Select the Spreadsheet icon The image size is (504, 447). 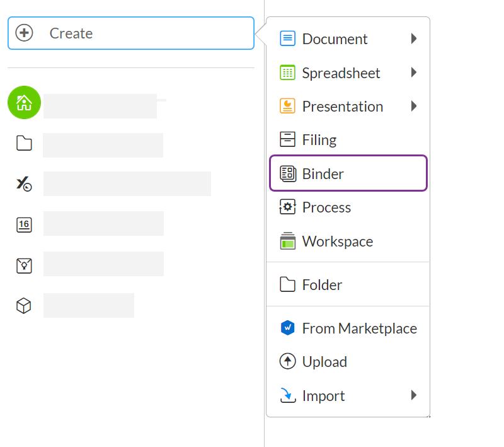287,73
